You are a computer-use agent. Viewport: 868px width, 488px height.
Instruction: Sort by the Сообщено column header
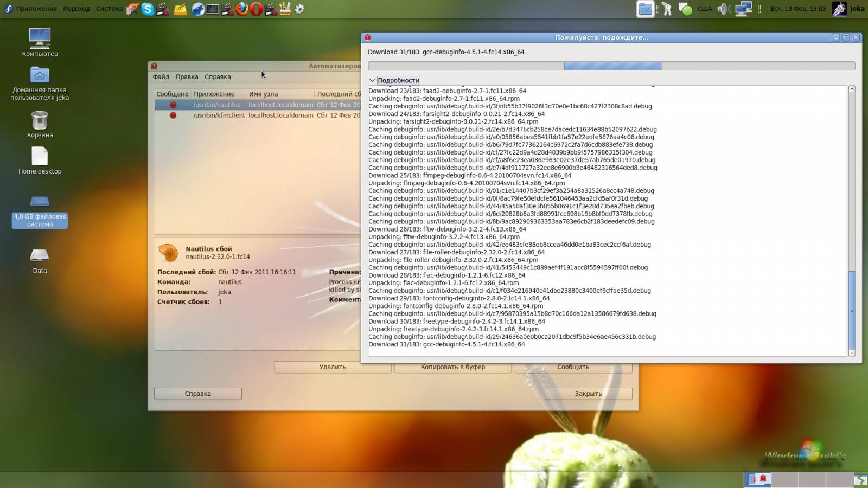click(x=173, y=94)
